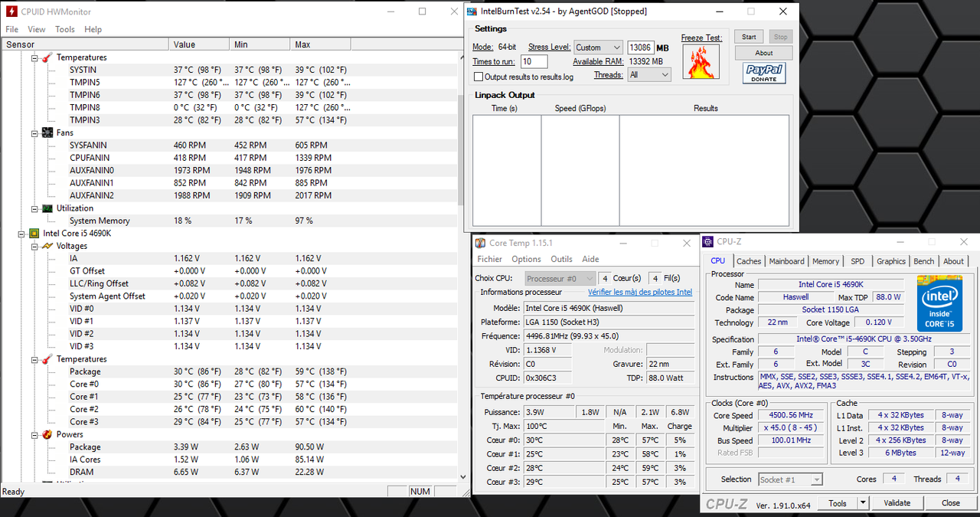Screen dimensions: 980x517
Task: Click the PayPal Donate button
Action: 764,73
